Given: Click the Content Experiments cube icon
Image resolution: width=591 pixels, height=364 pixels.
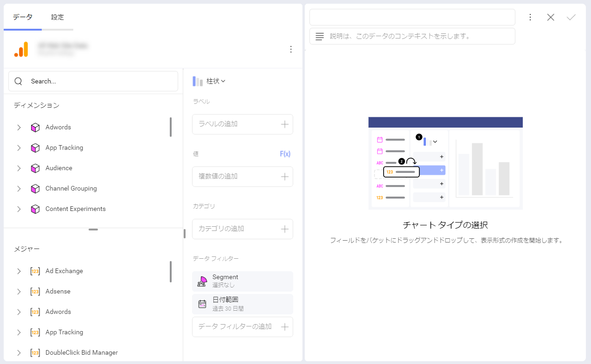Looking at the screenshot, I should (35, 209).
